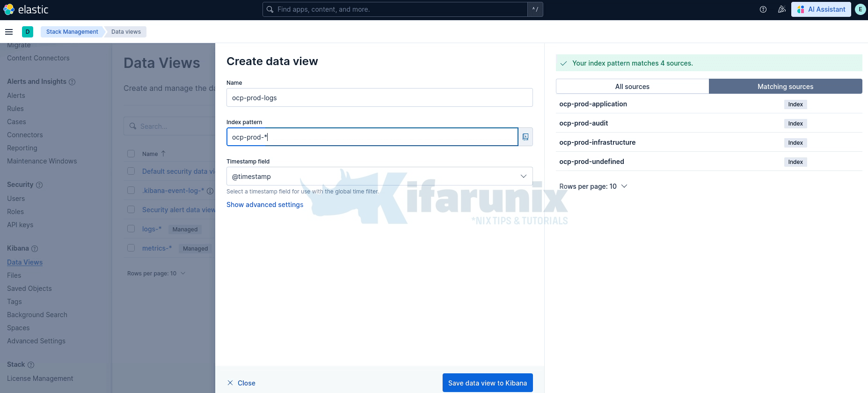Image resolution: width=868 pixels, height=393 pixels.
Task: Focus the data views Search field
Action: point(169,126)
